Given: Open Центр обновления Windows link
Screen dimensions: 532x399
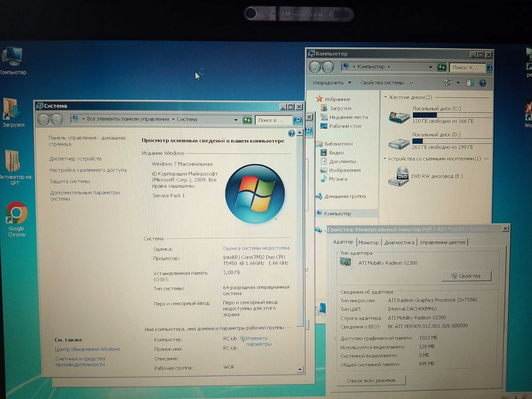Looking at the screenshot, I should click(88, 349).
